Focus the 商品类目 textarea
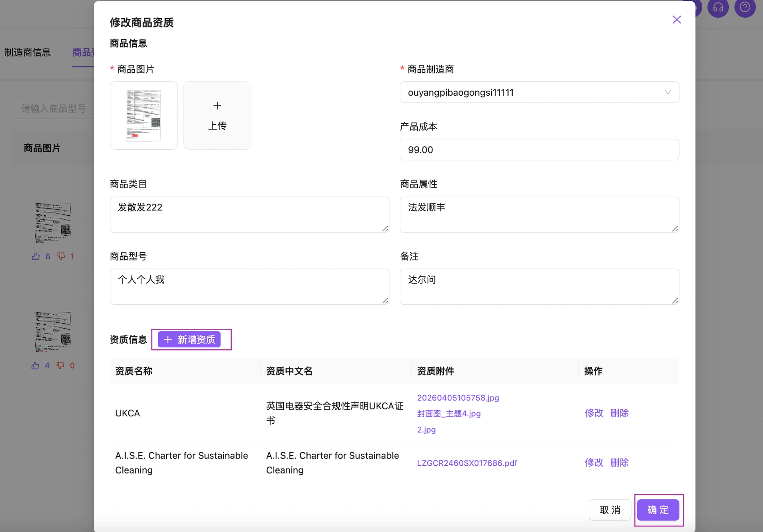The width and height of the screenshot is (763, 532). pos(249,215)
